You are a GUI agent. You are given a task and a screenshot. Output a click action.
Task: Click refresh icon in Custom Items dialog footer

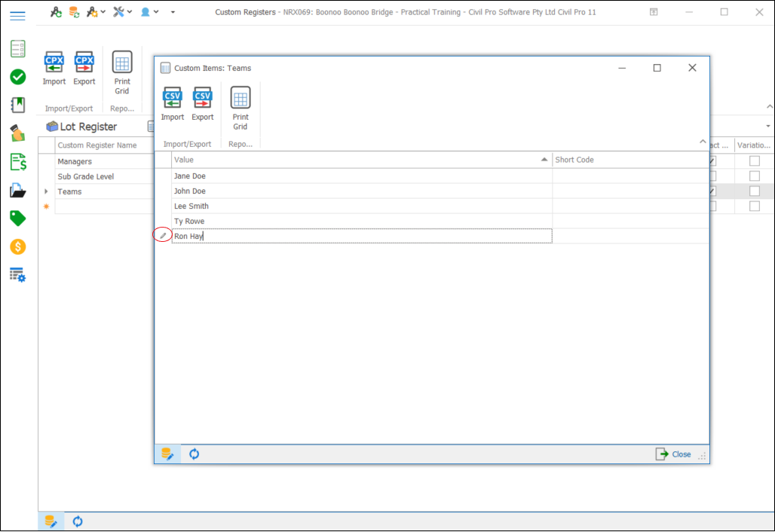[195, 454]
